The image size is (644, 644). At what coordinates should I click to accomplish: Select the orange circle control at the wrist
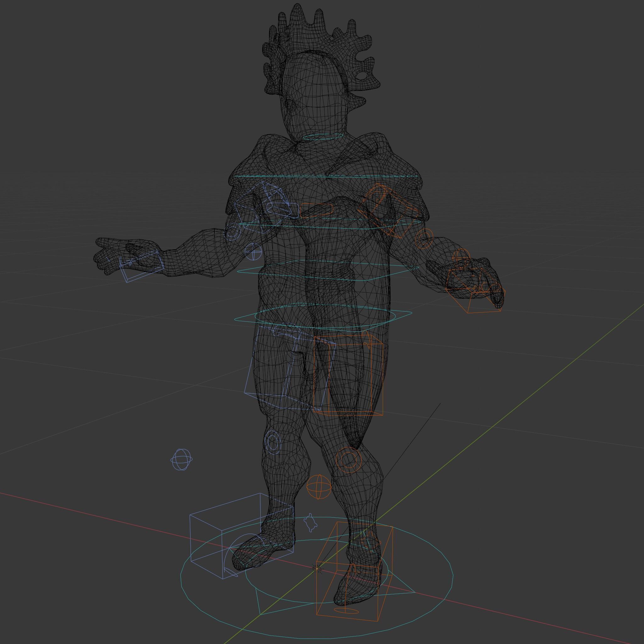click(462, 257)
